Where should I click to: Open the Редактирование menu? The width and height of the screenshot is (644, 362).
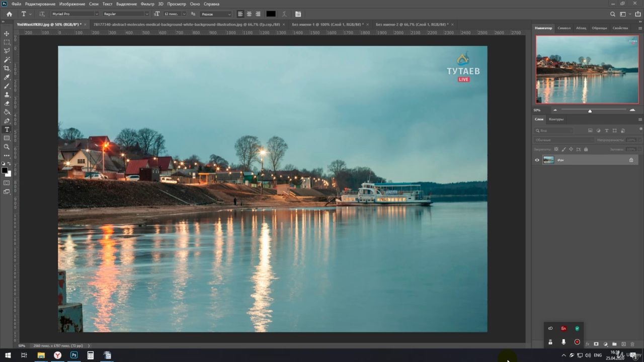tap(40, 4)
